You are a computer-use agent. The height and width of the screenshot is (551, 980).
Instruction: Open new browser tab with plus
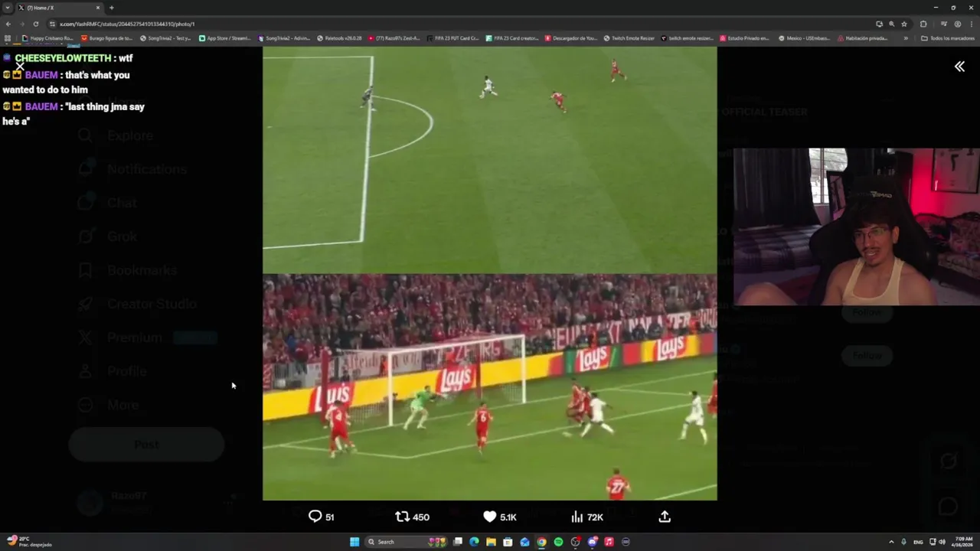point(111,8)
